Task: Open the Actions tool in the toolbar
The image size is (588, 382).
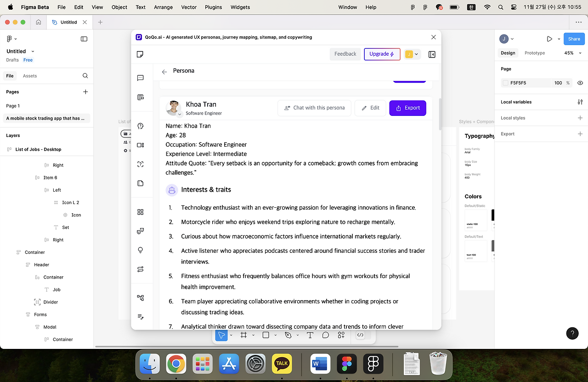Action: point(341,335)
